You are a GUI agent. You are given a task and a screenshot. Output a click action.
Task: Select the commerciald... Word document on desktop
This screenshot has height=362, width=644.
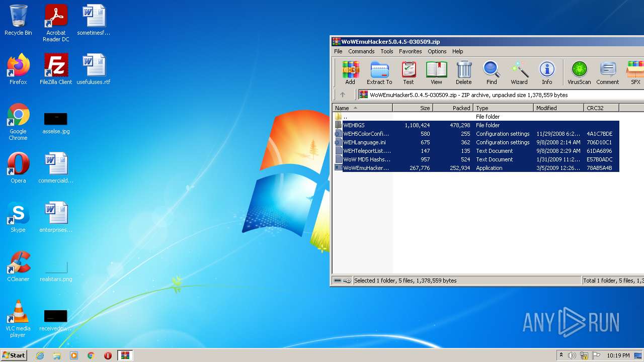56,168
